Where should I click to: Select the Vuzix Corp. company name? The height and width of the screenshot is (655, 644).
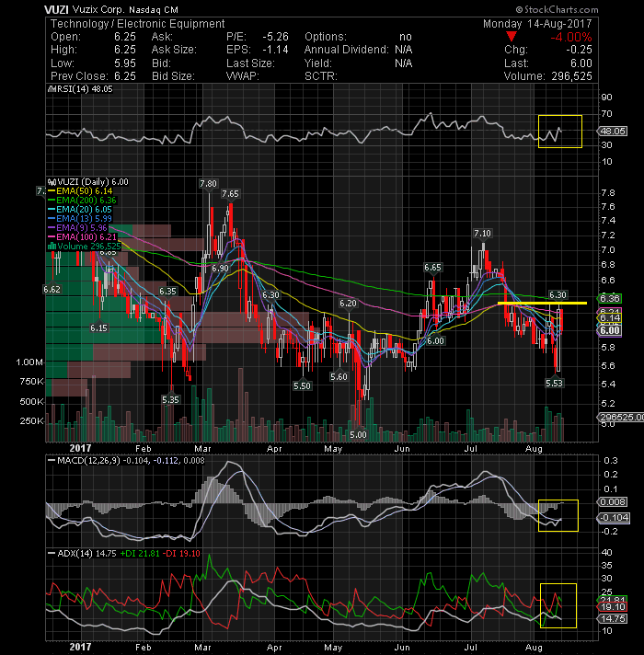click(x=98, y=9)
